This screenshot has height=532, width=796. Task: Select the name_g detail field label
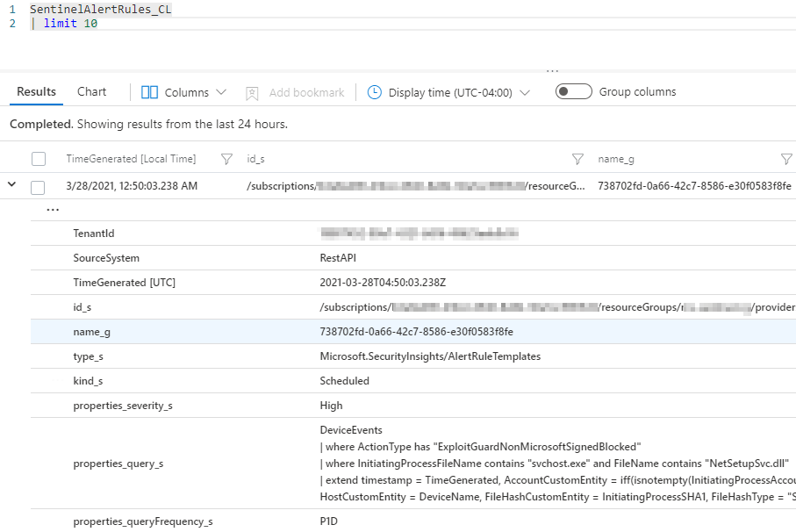[92, 332]
